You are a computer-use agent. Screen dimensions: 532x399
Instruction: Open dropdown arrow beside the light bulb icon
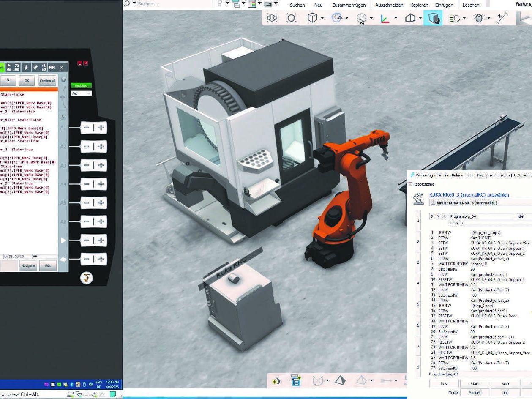pos(227,3)
